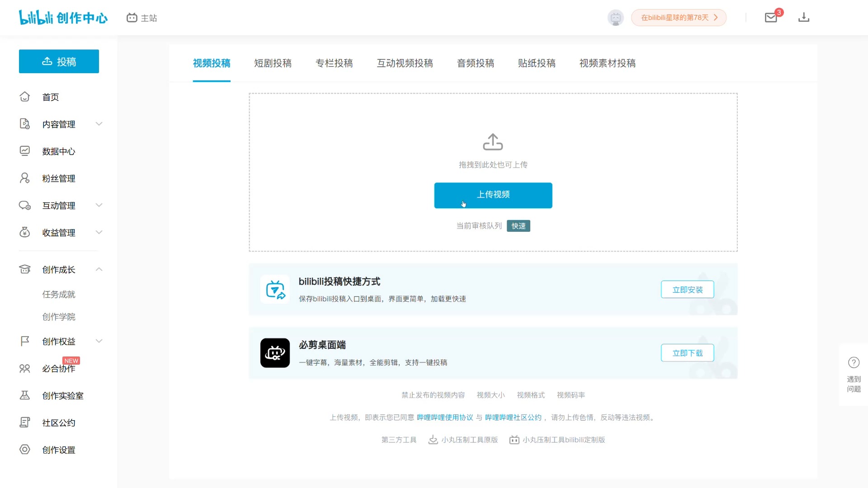The height and width of the screenshot is (488, 868).
Task: Open the 禁止发布的视频内容 link
Action: [433, 395]
